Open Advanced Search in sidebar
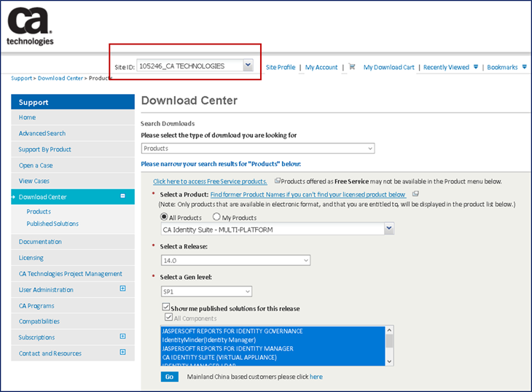The width and height of the screenshot is (532, 392). point(73,133)
